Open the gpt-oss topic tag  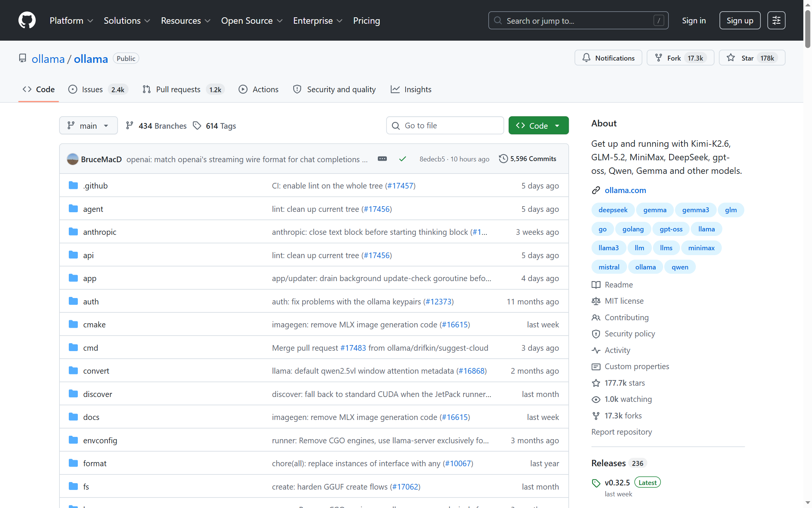671,229
